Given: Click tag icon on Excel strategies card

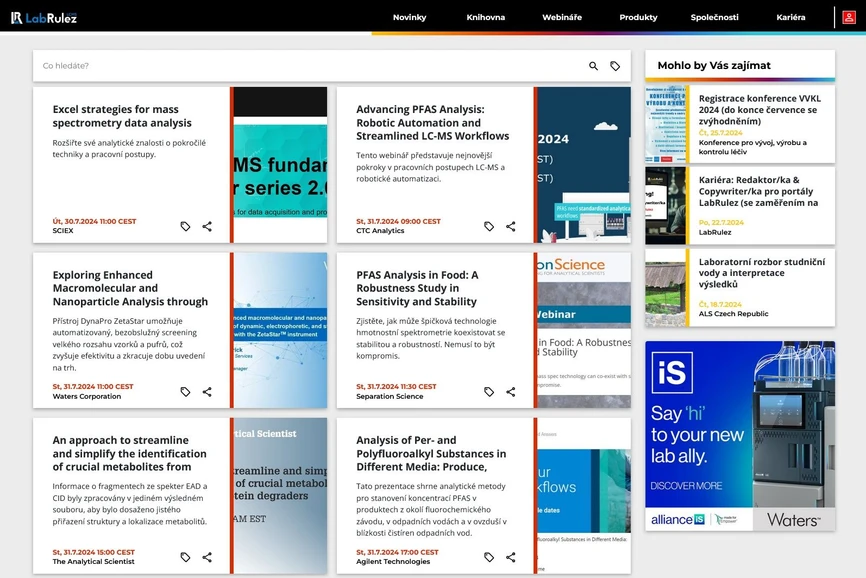Looking at the screenshot, I should [186, 226].
